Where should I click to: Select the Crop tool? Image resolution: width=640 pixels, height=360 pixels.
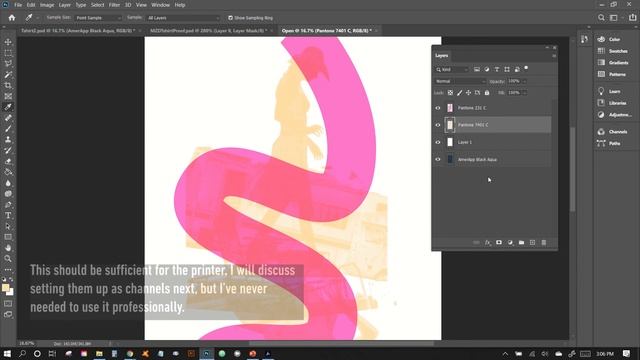8,85
